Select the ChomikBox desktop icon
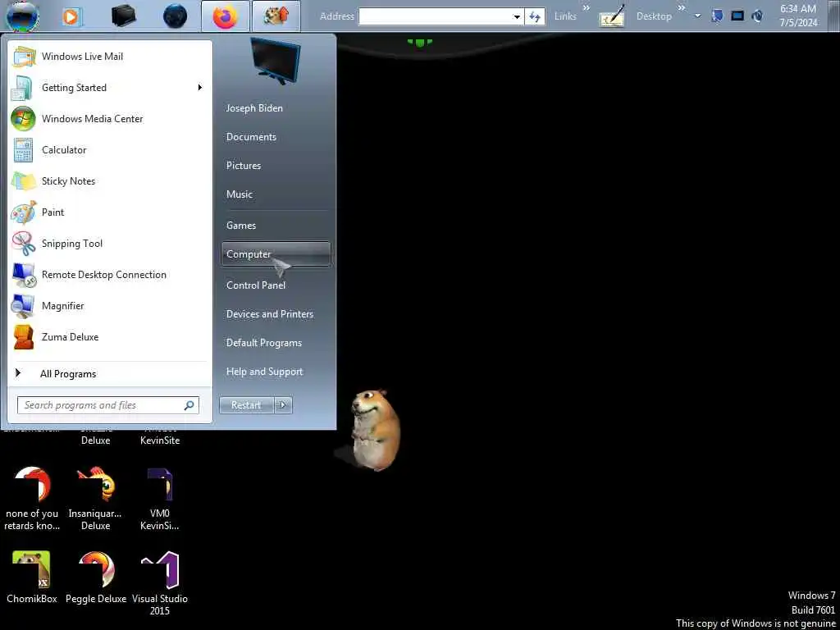 coord(32,577)
